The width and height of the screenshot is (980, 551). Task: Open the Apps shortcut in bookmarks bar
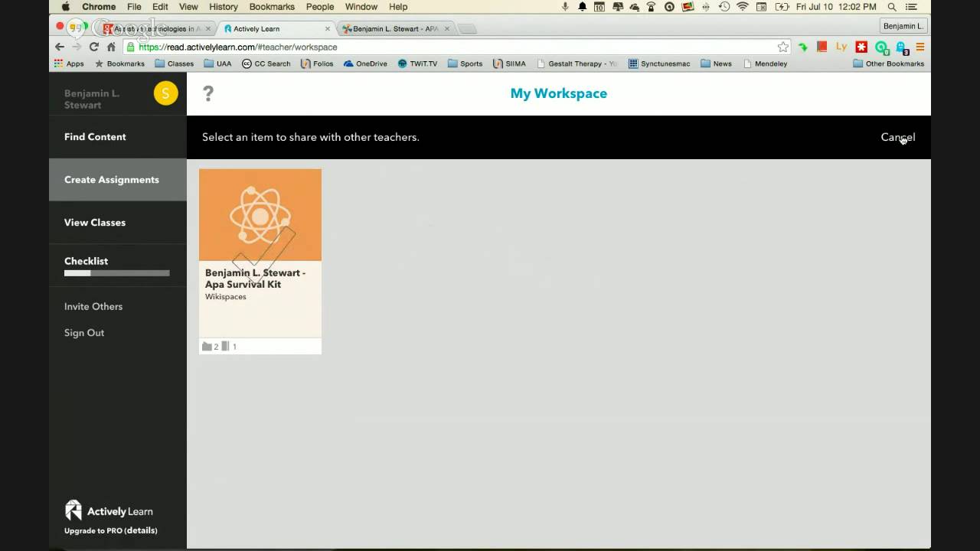click(x=69, y=64)
